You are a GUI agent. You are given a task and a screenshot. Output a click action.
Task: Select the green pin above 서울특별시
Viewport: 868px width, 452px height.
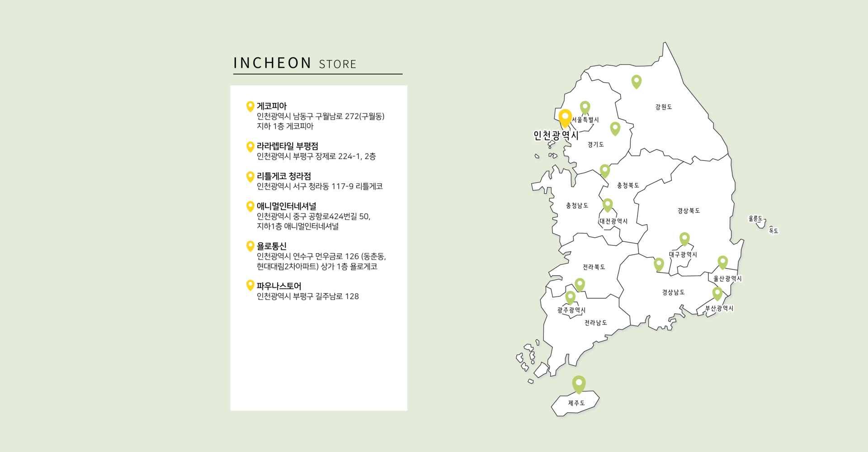tap(585, 108)
